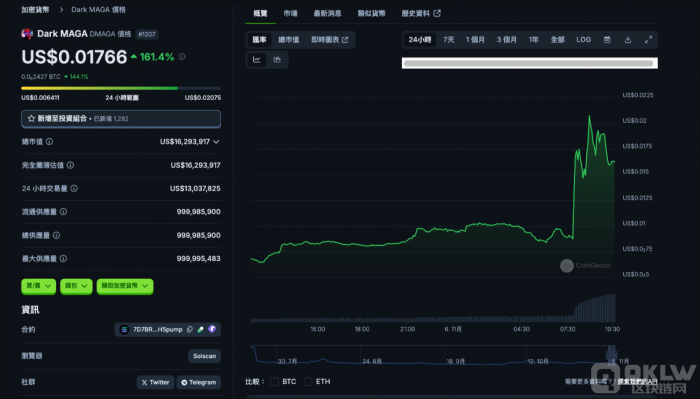Click the US$0.01766 price text
Viewport: 700px width, 399px height.
coord(75,57)
